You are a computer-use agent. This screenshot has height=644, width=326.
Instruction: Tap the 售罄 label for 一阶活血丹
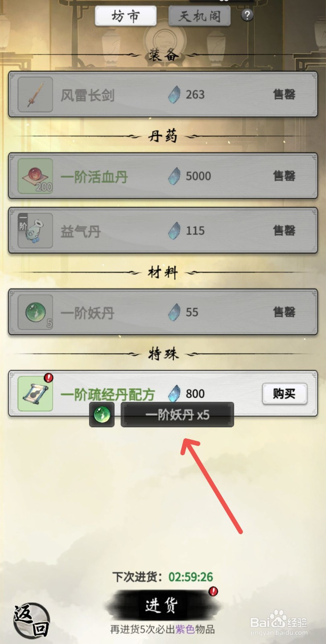(x=284, y=176)
